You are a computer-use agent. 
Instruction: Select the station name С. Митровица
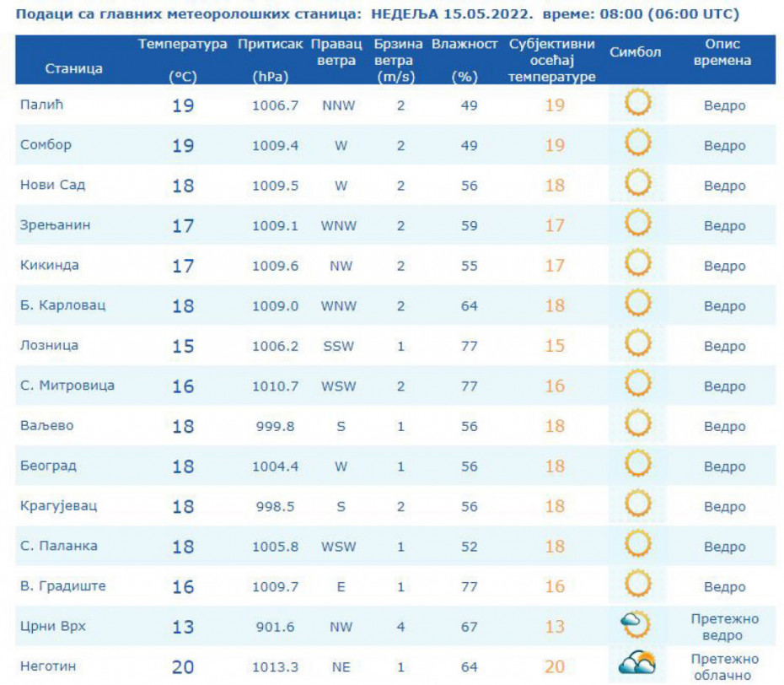tap(67, 386)
